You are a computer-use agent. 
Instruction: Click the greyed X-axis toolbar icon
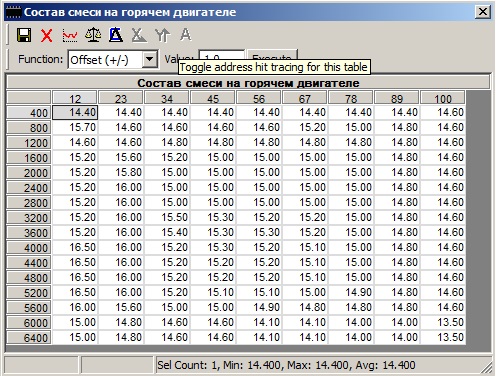pos(139,35)
